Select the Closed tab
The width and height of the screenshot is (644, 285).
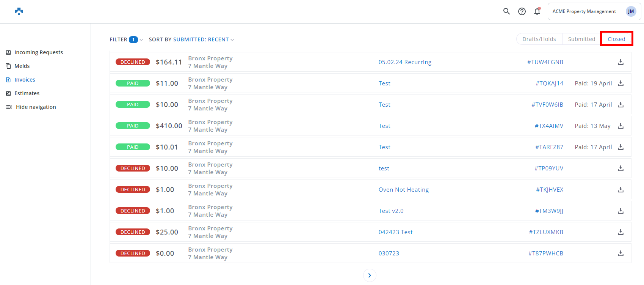[x=616, y=39]
